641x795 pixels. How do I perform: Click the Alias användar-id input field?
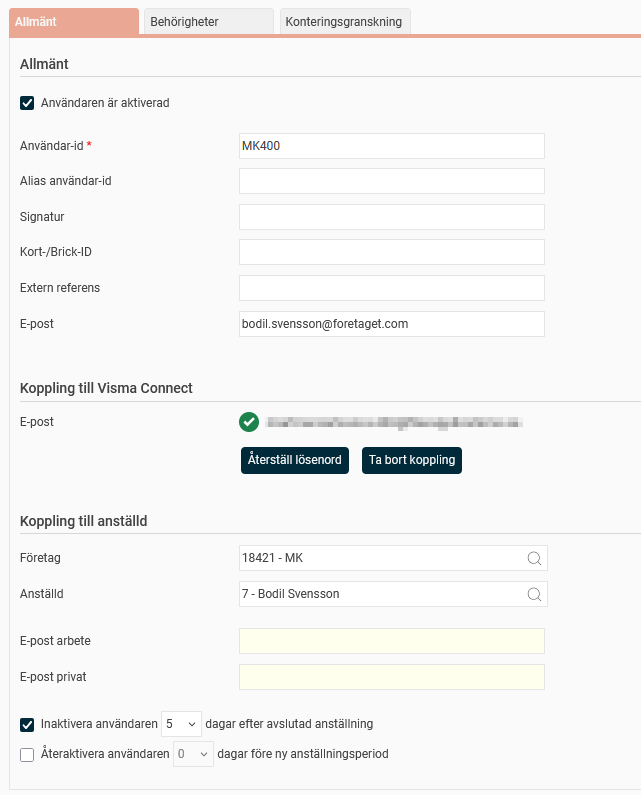pyautogui.click(x=391, y=181)
